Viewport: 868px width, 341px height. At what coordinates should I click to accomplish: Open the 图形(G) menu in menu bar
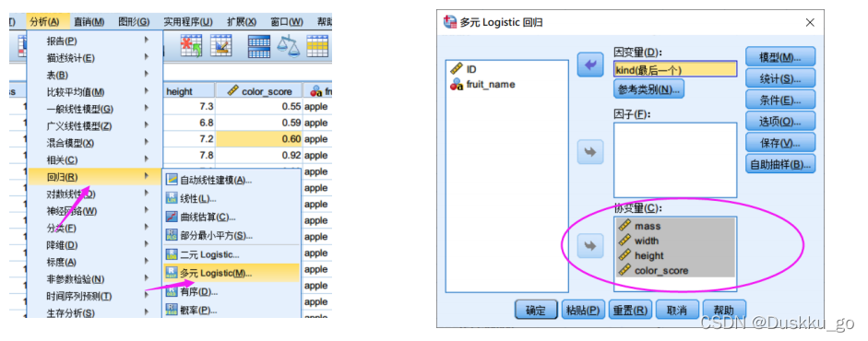tap(134, 21)
